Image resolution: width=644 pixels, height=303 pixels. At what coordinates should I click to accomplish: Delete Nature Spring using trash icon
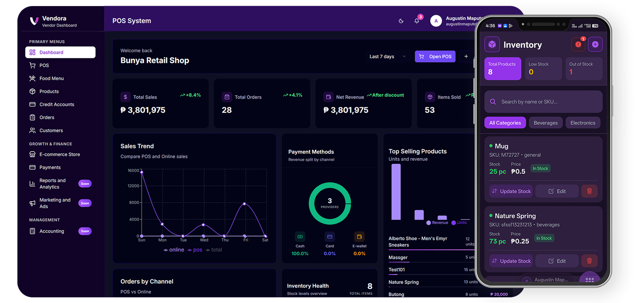tap(589, 261)
